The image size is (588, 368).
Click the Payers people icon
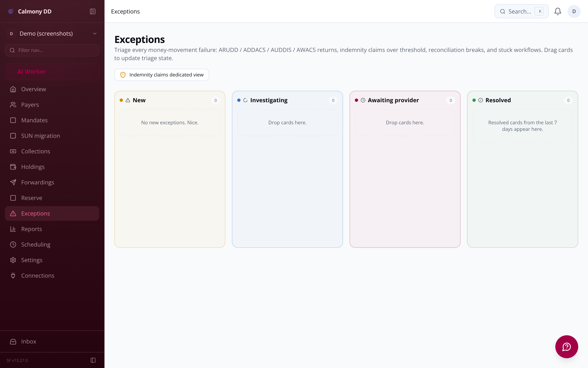click(x=13, y=105)
